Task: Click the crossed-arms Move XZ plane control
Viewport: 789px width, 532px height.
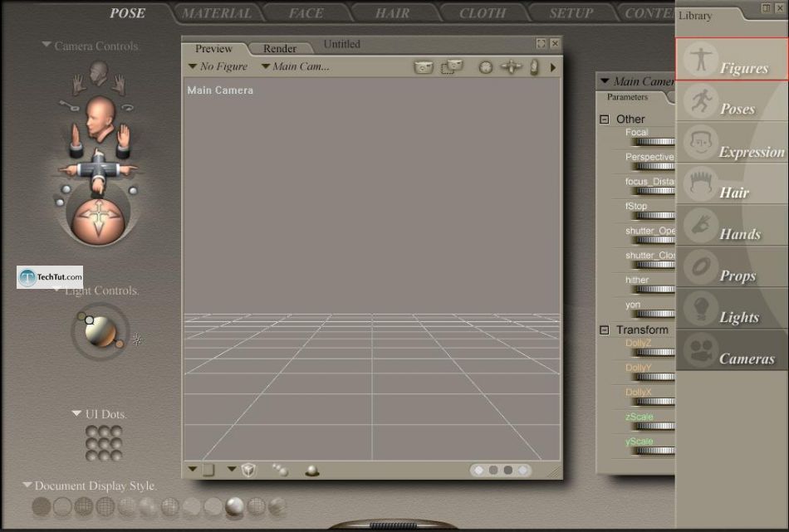Action: click(x=98, y=171)
